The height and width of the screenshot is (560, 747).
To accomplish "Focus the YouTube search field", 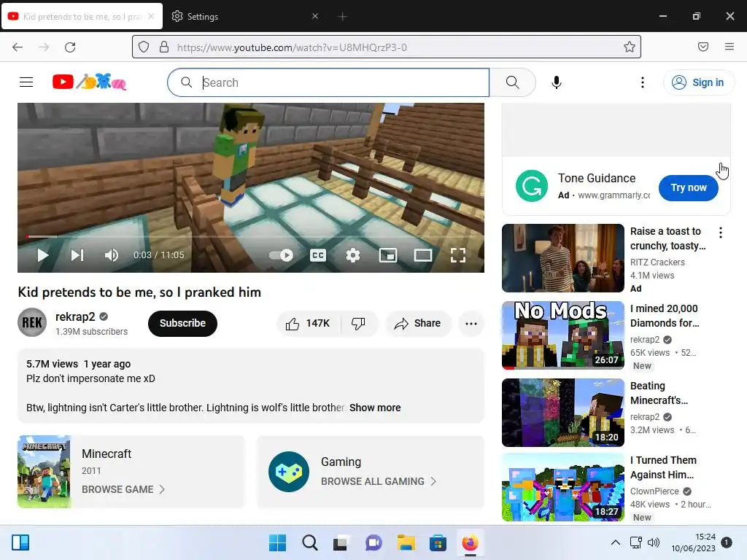I will pos(328,82).
